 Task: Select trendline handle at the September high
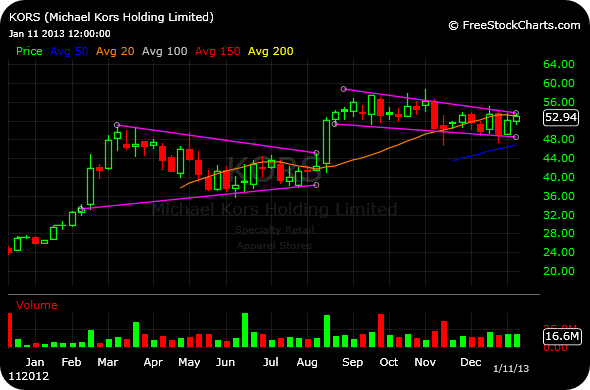tap(344, 89)
